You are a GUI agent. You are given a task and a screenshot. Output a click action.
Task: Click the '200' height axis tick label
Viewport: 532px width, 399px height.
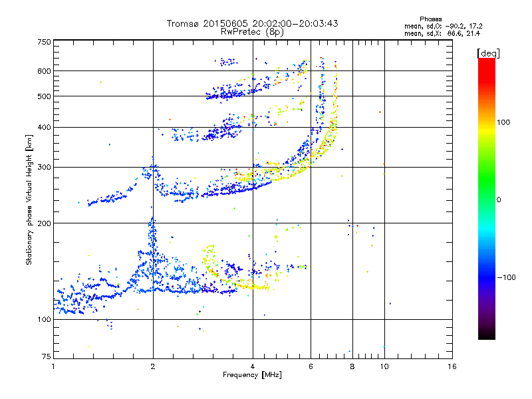pos(44,223)
